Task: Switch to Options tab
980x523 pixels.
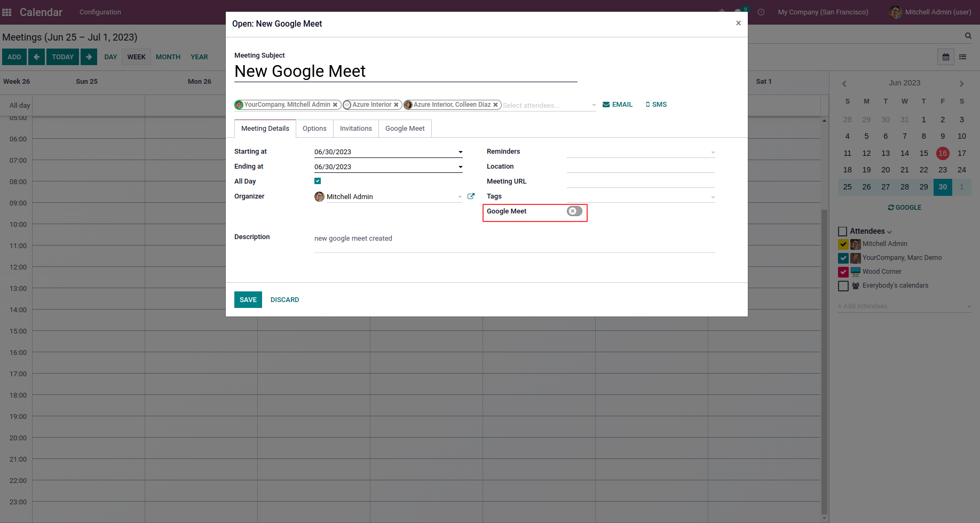Action: point(314,129)
